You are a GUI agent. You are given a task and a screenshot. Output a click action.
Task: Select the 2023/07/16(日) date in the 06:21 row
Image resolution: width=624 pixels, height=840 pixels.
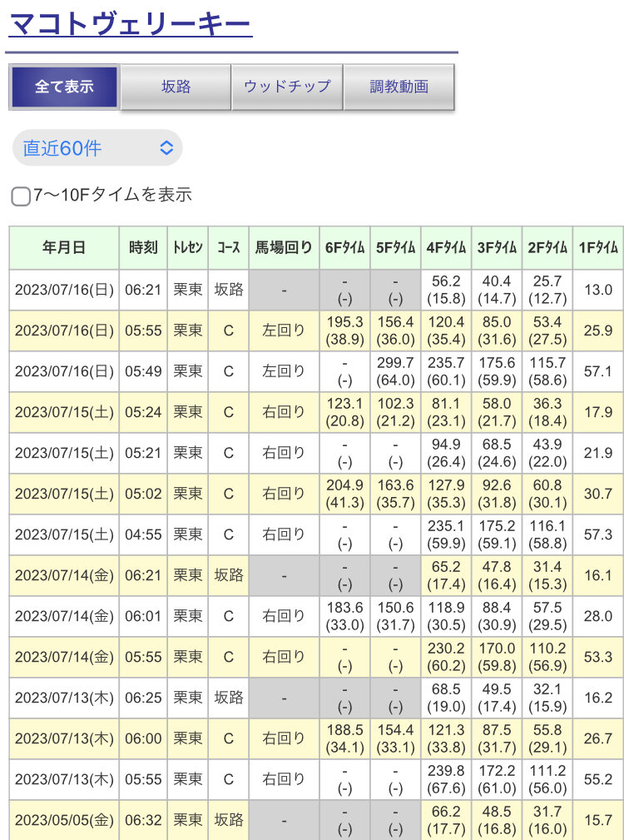click(64, 290)
